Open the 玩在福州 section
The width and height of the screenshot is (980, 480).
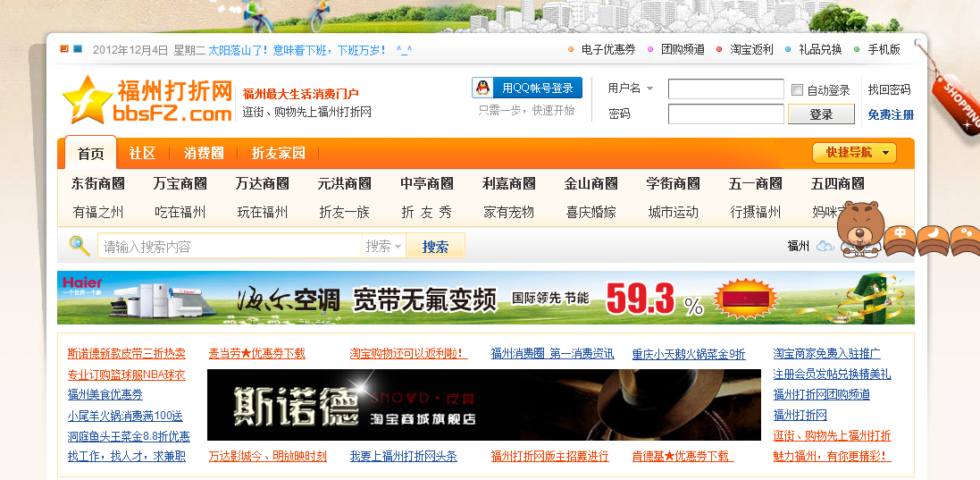coord(263,213)
